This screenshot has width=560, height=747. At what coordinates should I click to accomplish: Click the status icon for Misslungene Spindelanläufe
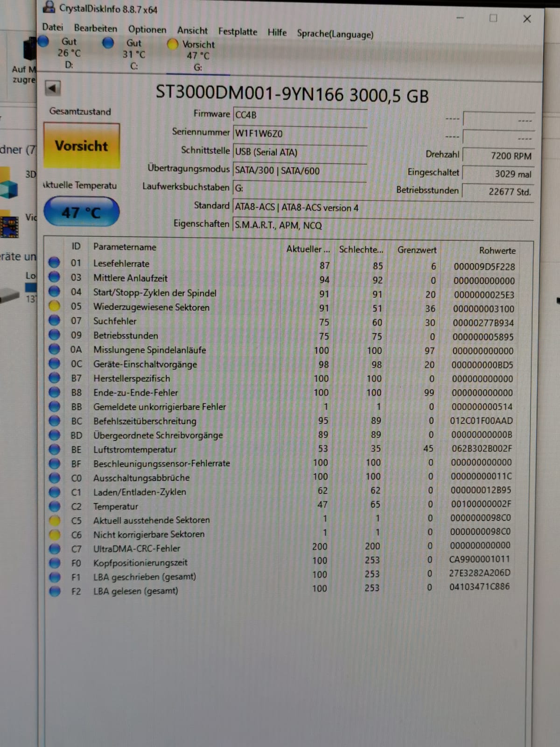(54, 349)
